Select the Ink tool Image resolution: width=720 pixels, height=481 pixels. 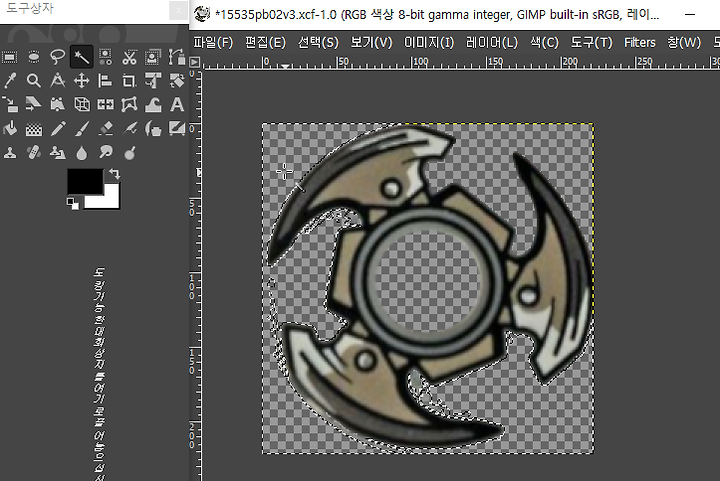point(153,129)
